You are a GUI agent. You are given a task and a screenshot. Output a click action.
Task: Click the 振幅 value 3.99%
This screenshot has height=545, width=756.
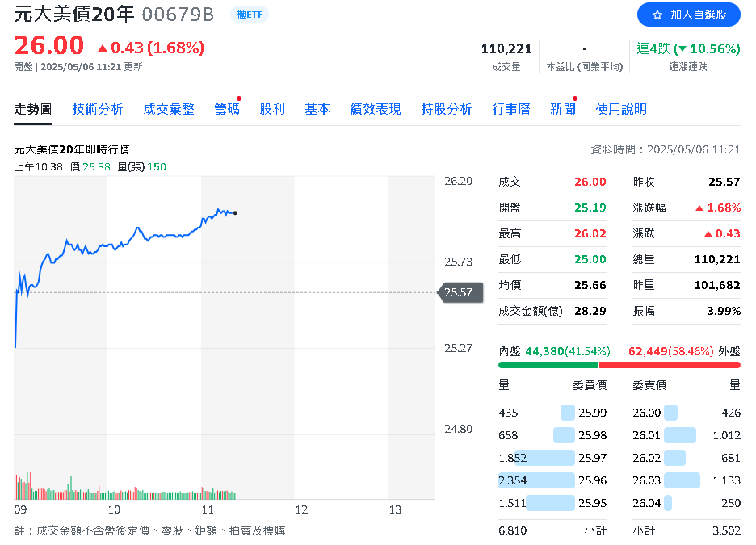click(724, 311)
